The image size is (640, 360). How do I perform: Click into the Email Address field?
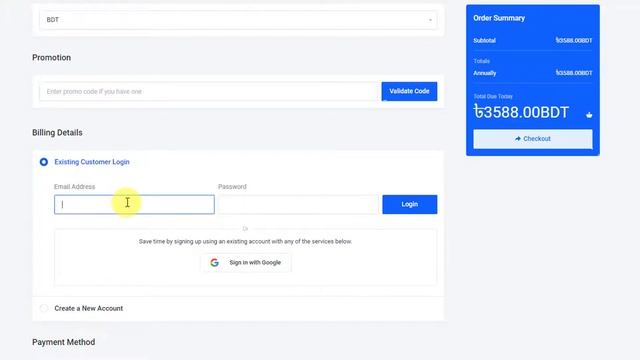(x=134, y=204)
